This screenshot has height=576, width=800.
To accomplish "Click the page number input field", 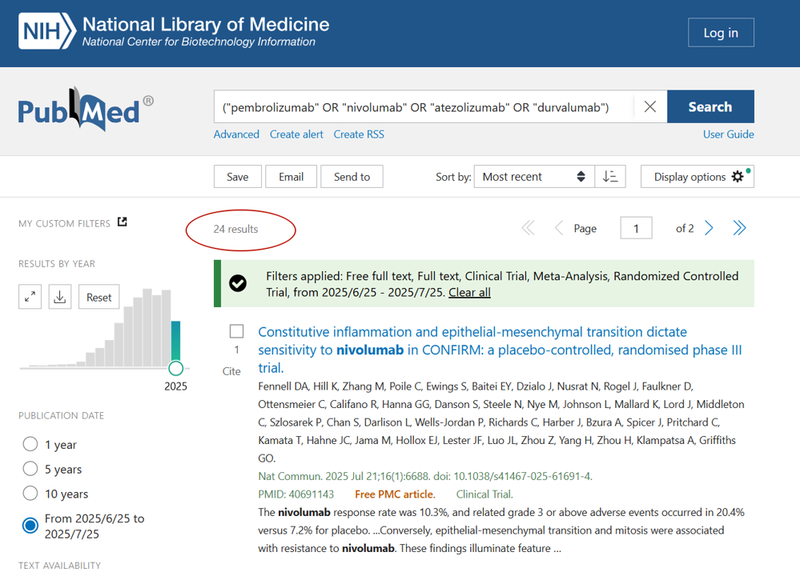I will pos(636,228).
